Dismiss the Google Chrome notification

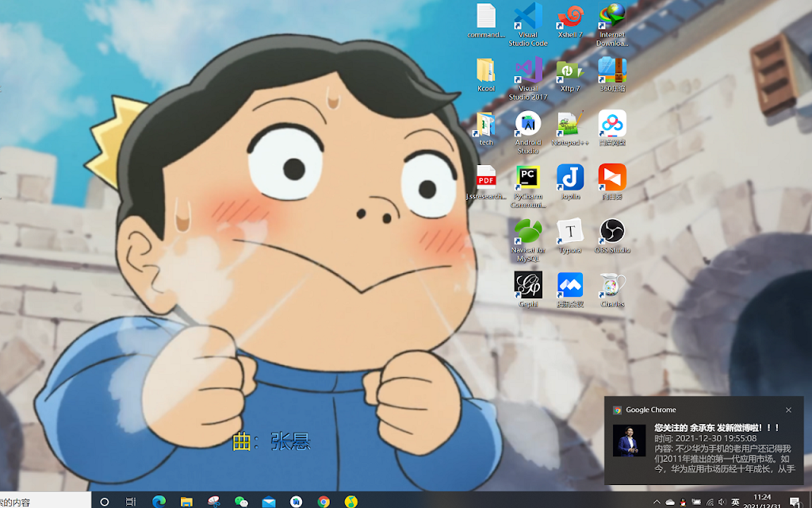click(788, 410)
